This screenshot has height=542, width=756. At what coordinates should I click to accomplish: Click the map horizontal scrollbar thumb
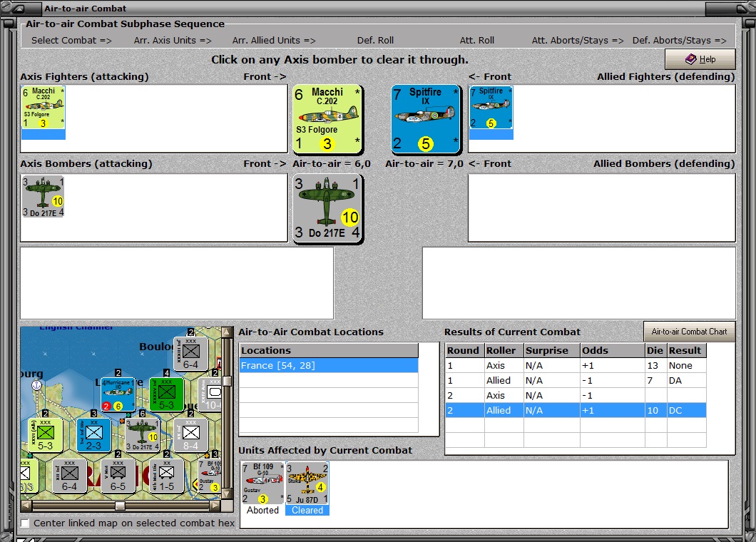[120, 506]
